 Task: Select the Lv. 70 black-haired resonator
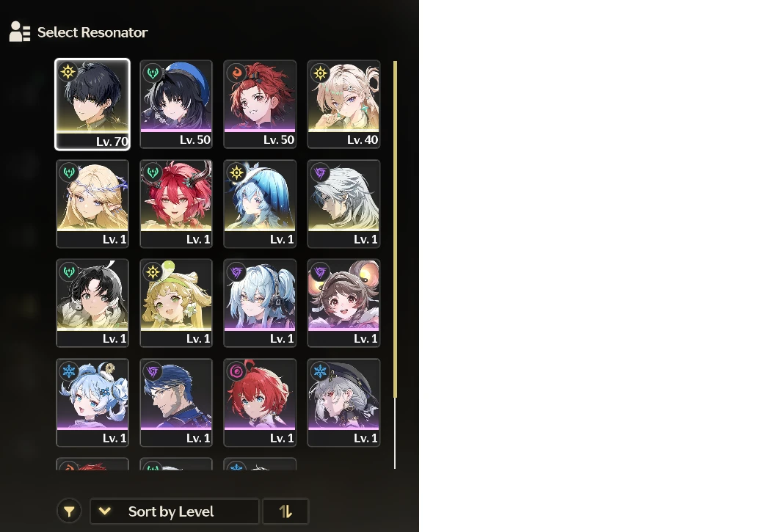pyautogui.click(x=92, y=104)
